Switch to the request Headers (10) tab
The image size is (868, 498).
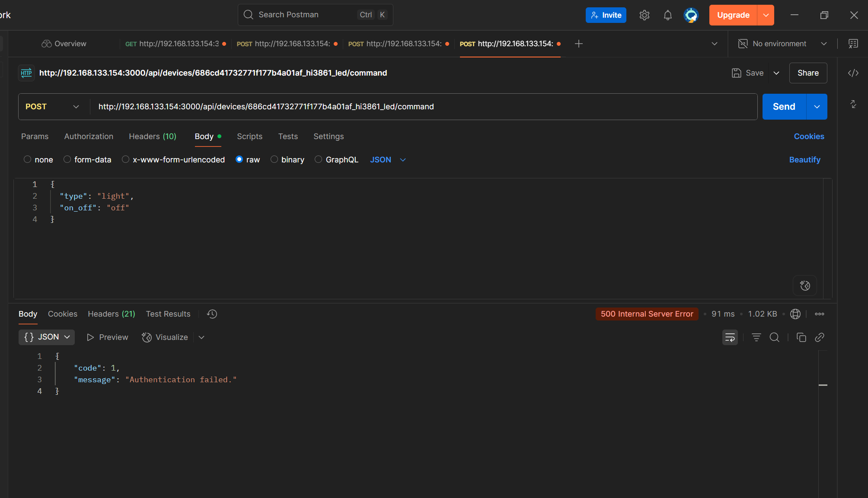152,136
